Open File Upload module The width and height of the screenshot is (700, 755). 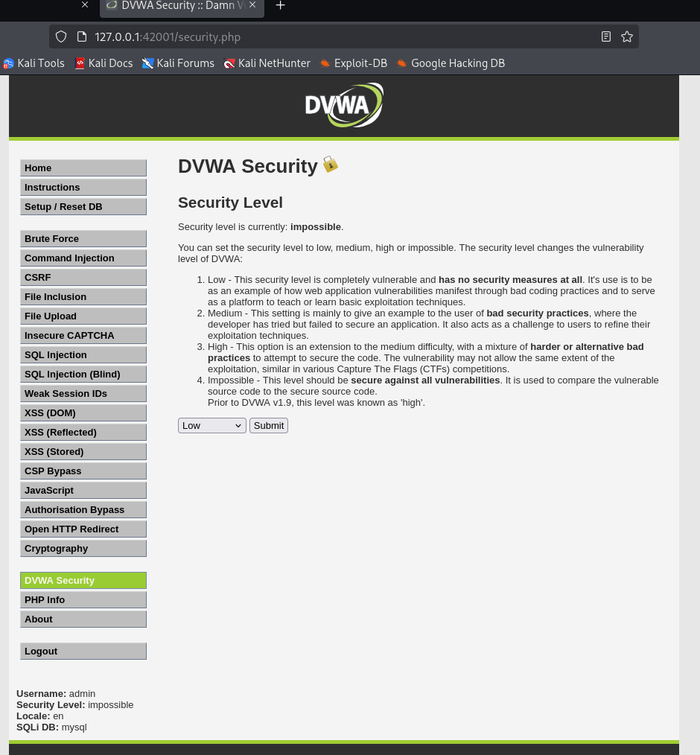(x=83, y=316)
